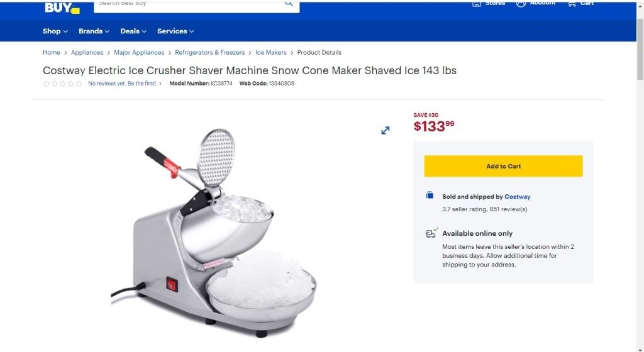
Task: Open the Account icon in header
Action: tap(521, 4)
